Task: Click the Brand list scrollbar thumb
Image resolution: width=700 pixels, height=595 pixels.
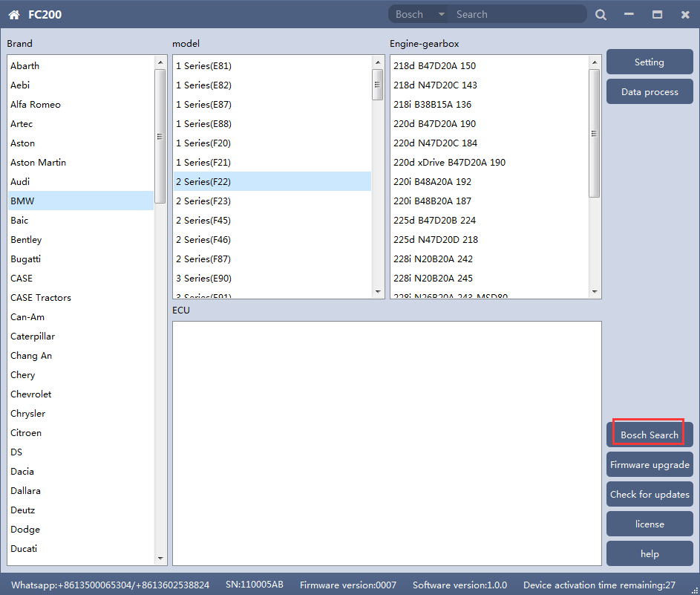Action: tap(160, 136)
